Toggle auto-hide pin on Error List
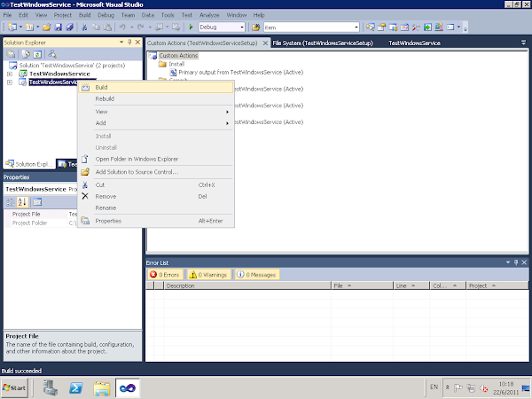 click(x=516, y=262)
